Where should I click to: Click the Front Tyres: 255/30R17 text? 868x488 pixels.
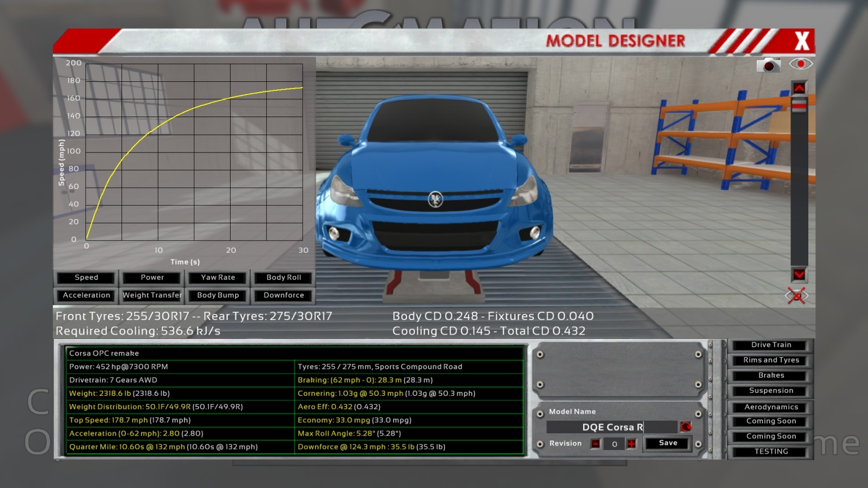tap(123, 316)
